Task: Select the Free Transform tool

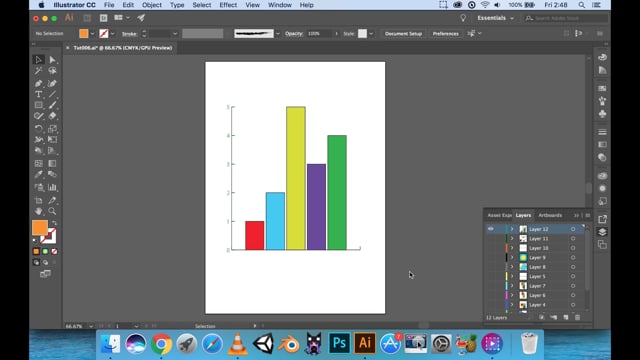Action: point(52,140)
